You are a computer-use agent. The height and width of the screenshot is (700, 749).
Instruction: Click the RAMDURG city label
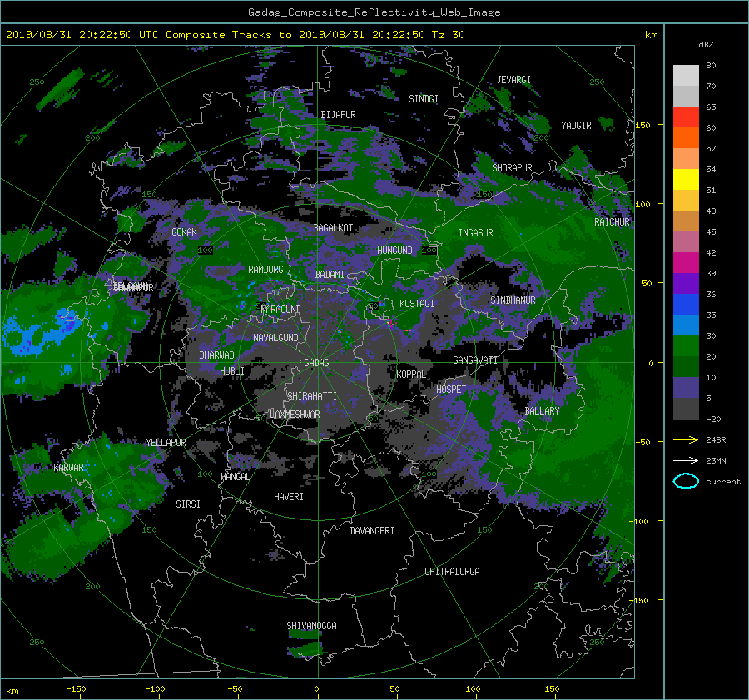[x=265, y=270]
